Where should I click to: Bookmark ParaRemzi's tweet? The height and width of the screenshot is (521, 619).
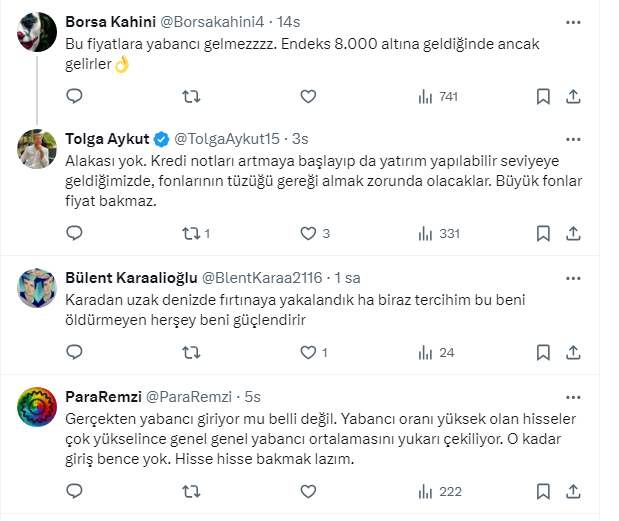pyautogui.click(x=543, y=492)
